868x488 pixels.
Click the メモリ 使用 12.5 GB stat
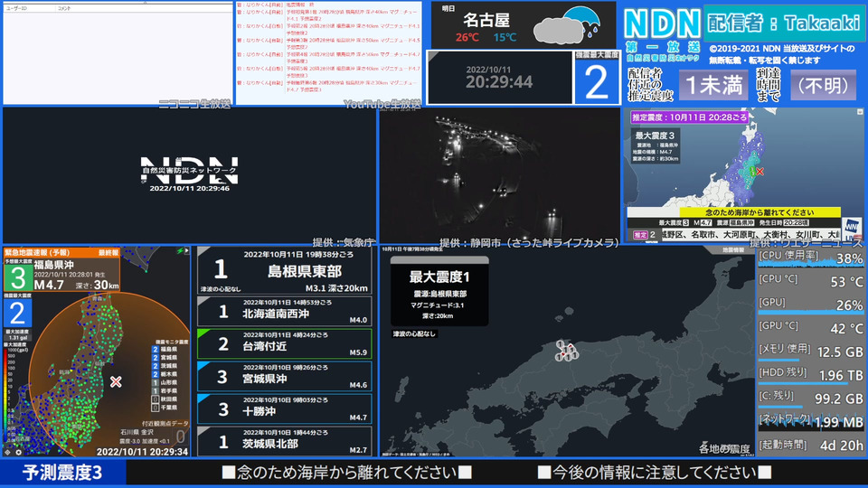pos(810,352)
